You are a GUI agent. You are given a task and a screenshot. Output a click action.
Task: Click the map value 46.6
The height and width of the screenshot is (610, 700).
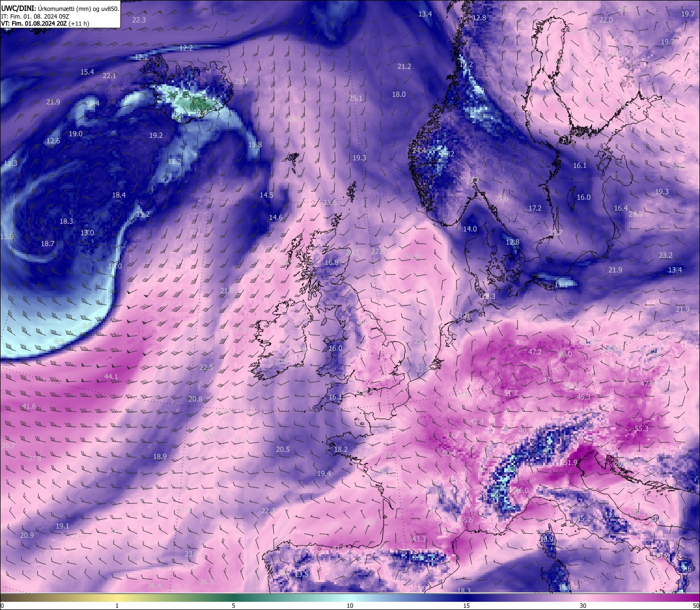click(466, 520)
